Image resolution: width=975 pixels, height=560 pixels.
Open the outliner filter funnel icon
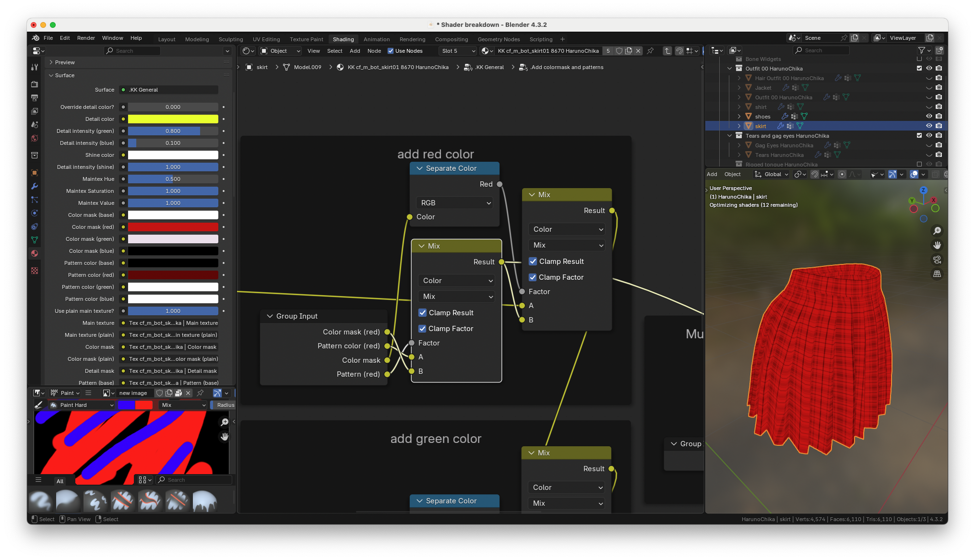921,50
